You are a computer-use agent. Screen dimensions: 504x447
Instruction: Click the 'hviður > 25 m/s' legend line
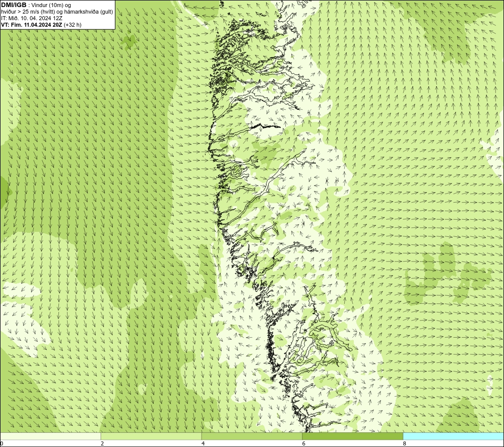pos(57,12)
